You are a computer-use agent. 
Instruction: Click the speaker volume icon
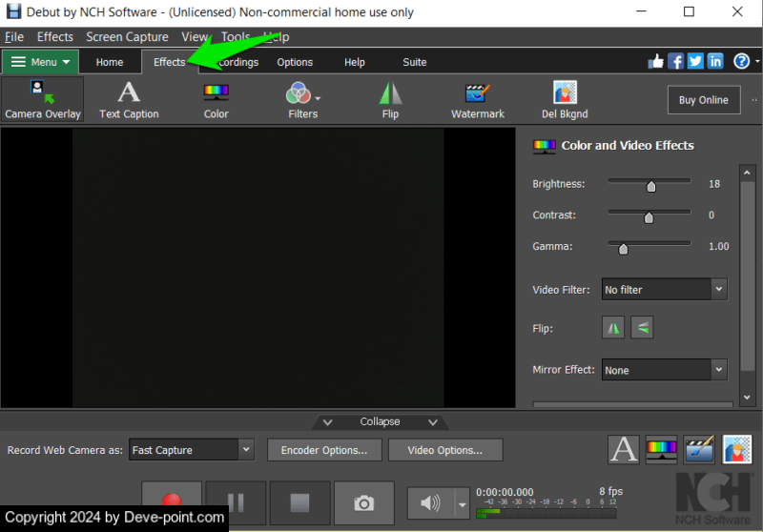pyautogui.click(x=430, y=502)
